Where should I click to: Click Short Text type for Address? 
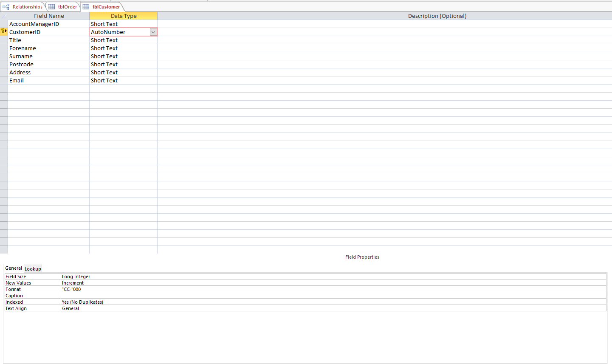pyautogui.click(x=123, y=72)
